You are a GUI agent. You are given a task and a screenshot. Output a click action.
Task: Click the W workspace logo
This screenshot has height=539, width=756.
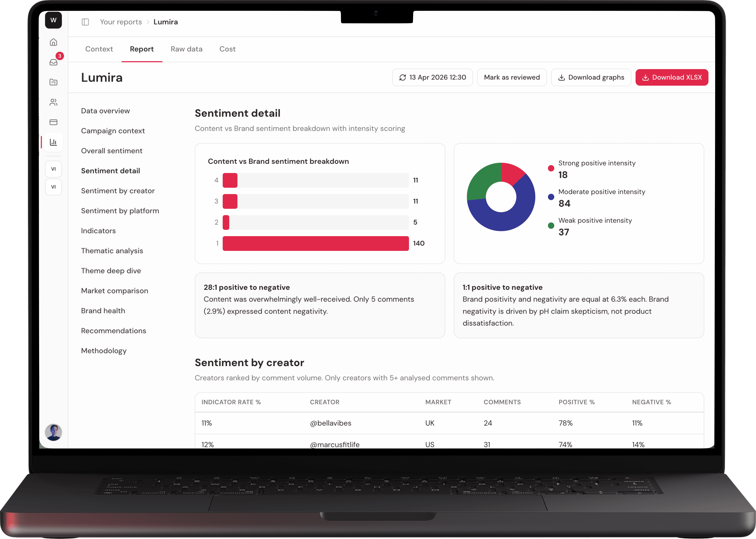click(x=54, y=20)
